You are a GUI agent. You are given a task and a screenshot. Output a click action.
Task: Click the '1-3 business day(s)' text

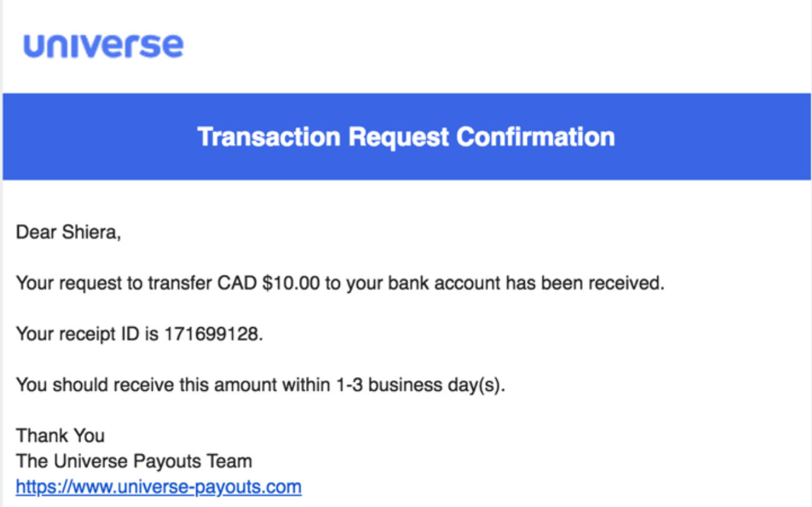tap(436, 385)
